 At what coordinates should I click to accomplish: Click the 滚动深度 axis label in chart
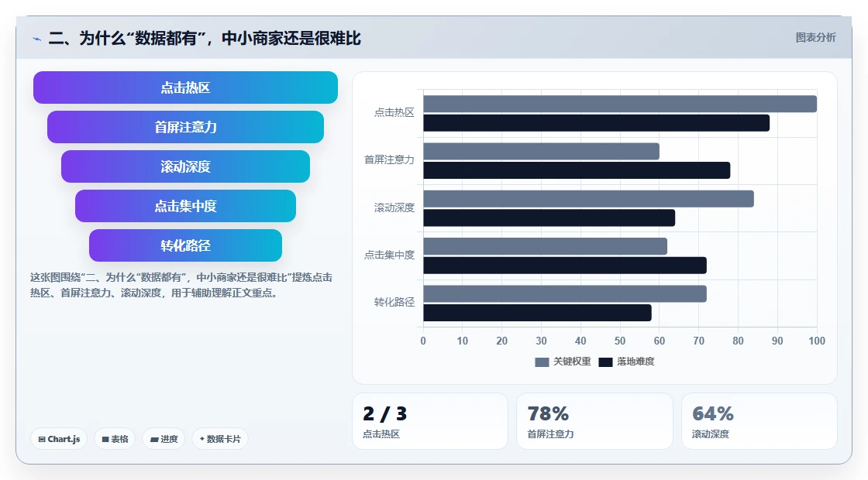point(394,207)
